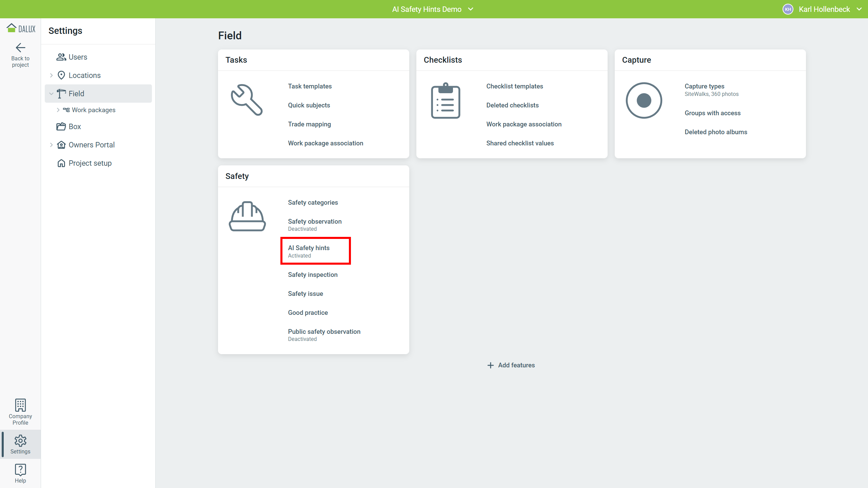Expand the Locations tree node
This screenshot has height=488, width=868.
tap(51, 75)
